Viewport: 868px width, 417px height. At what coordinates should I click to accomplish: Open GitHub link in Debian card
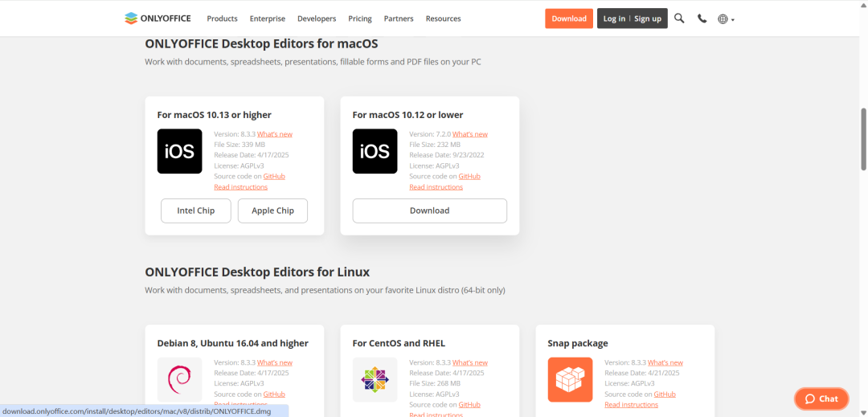tap(274, 395)
